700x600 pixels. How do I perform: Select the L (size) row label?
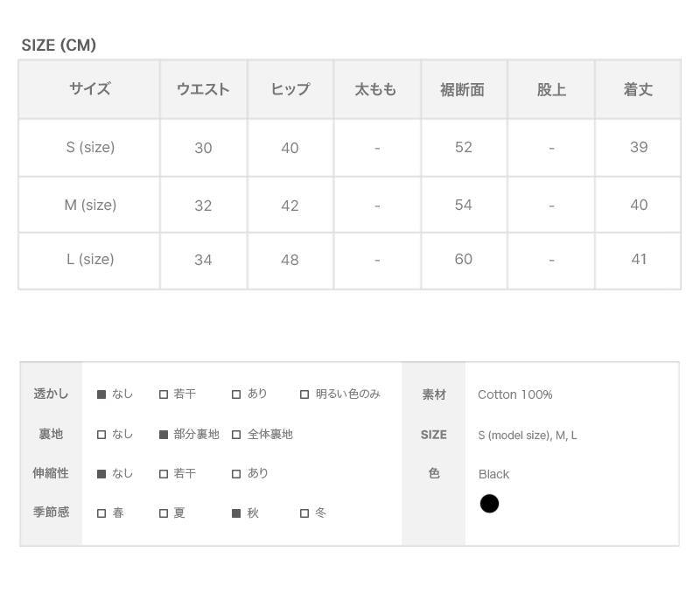90,259
